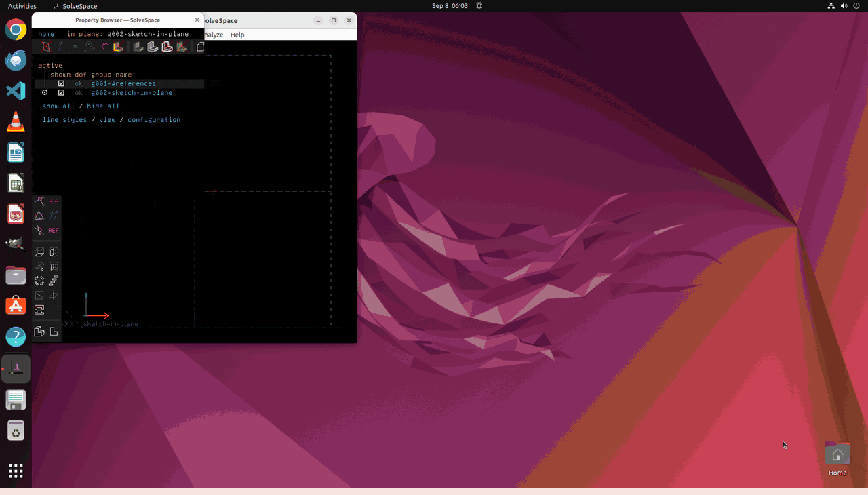The height and width of the screenshot is (495, 868).
Task: Click the link/assemble file icon
Action: [39, 310]
